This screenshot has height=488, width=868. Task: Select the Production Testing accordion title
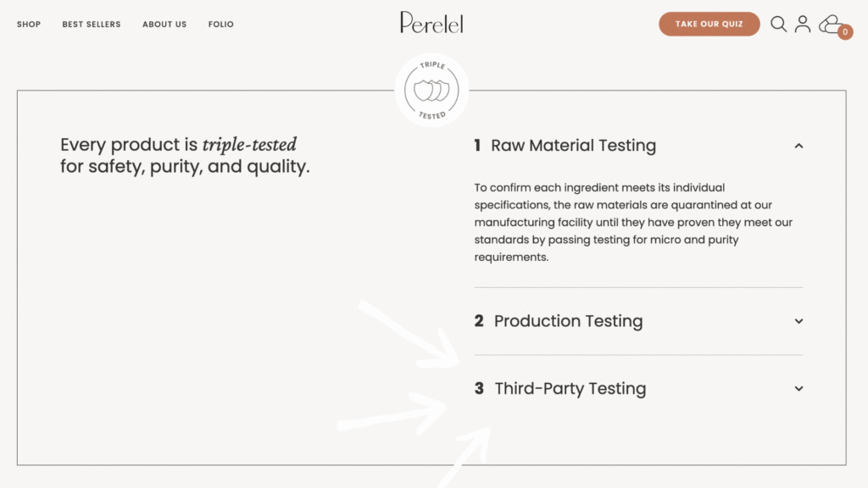568,321
